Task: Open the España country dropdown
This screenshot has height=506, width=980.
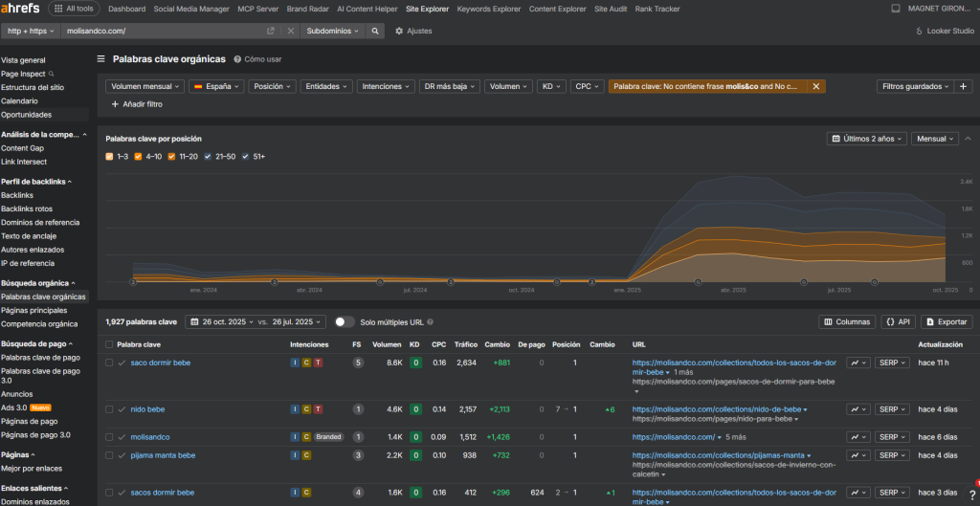Action: coord(216,86)
